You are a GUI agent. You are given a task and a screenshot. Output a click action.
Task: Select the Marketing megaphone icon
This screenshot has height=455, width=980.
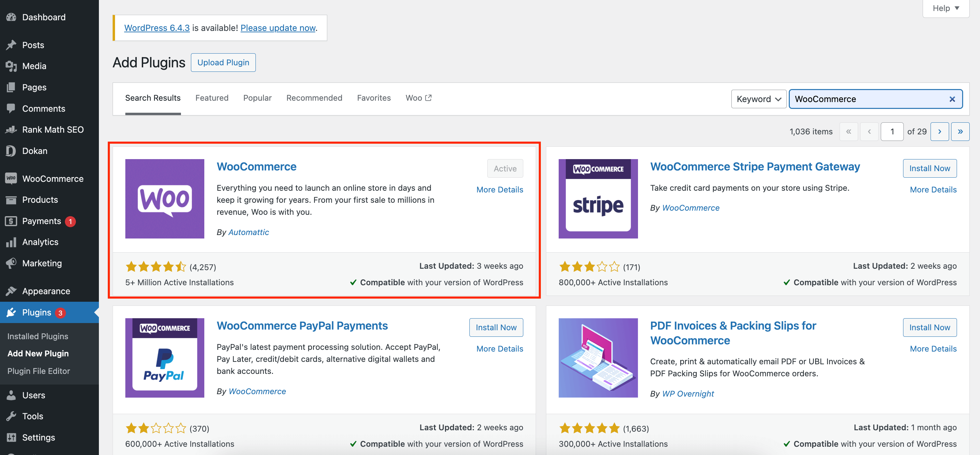[12, 263]
